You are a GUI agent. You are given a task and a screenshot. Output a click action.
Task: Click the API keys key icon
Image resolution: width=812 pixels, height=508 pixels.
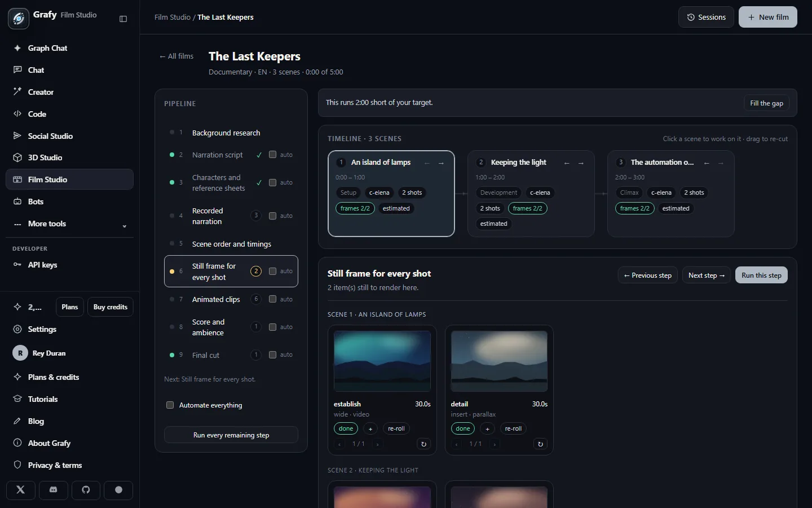(17, 265)
